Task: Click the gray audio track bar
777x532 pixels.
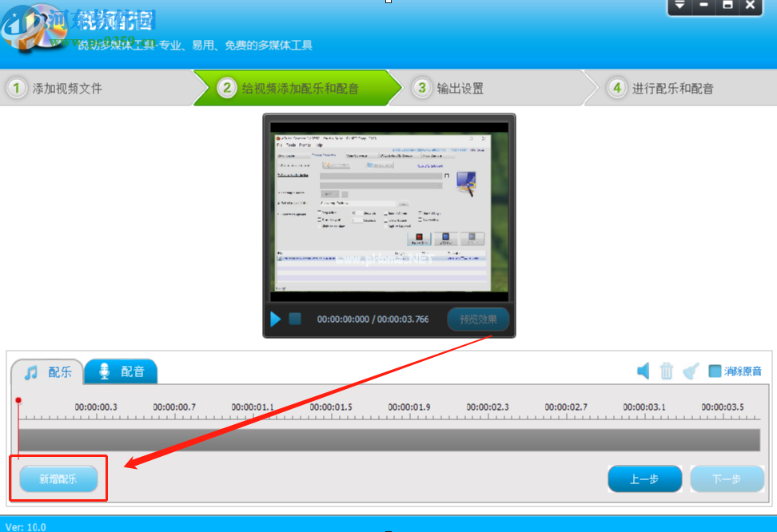Action: pos(388,440)
